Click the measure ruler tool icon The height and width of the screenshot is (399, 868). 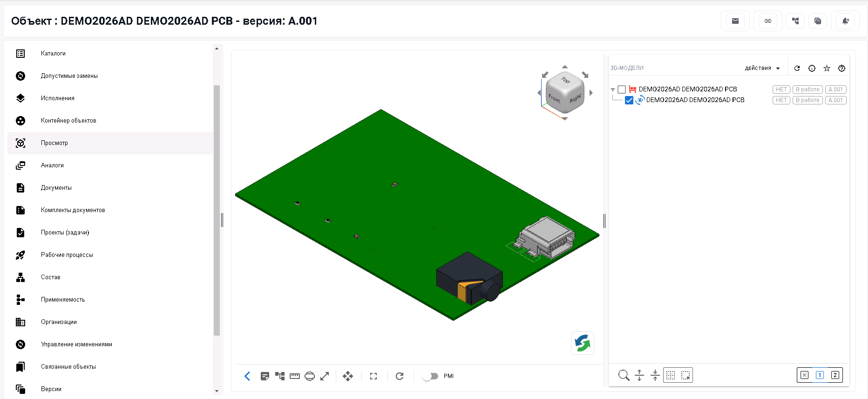(295, 376)
